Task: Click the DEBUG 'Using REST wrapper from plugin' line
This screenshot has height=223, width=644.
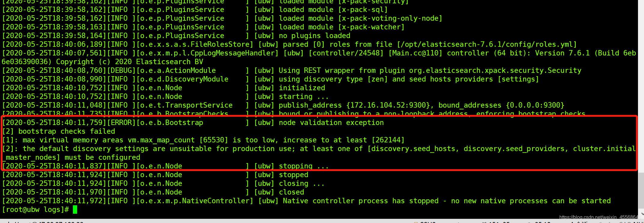Action: pyautogui.click(x=292, y=70)
